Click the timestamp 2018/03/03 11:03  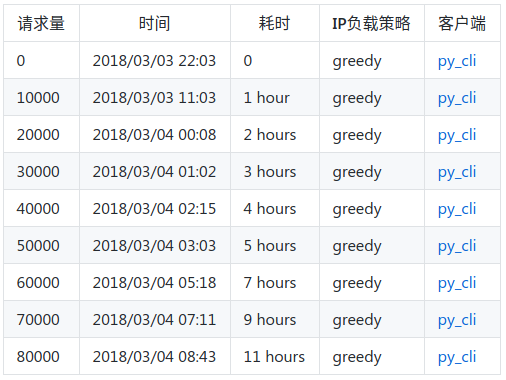pos(154,98)
